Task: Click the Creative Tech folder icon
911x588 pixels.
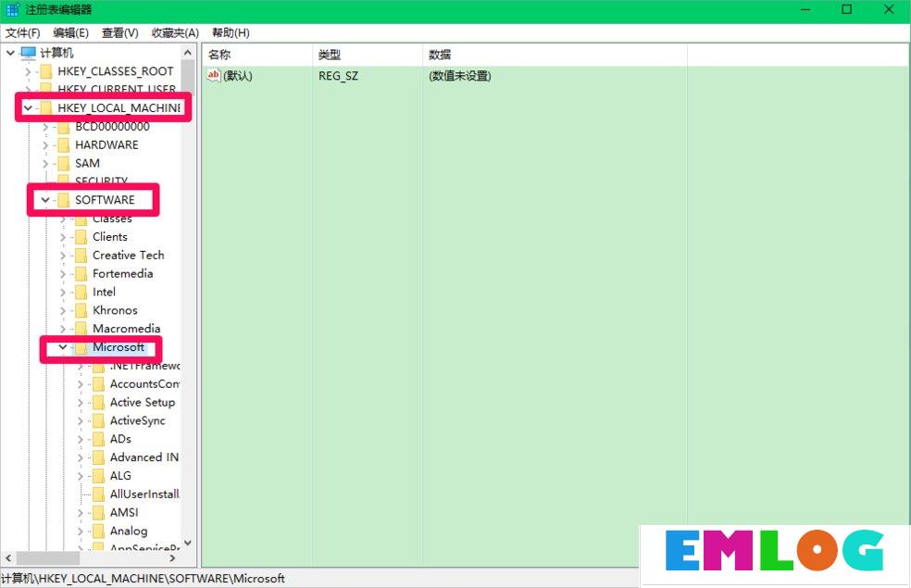Action: tap(81, 255)
